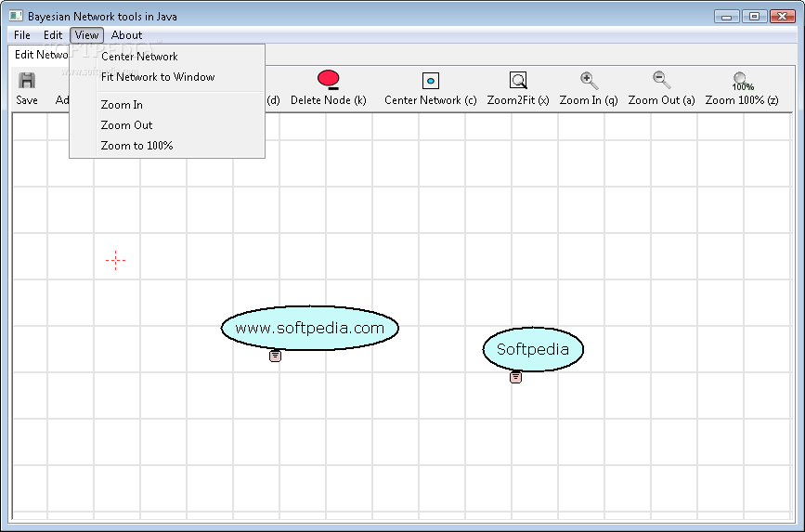Image resolution: width=805 pixels, height=532 pixels.
Task: Select the Softpedia network node
Action: pyautogui.click(x=533, y=349)
